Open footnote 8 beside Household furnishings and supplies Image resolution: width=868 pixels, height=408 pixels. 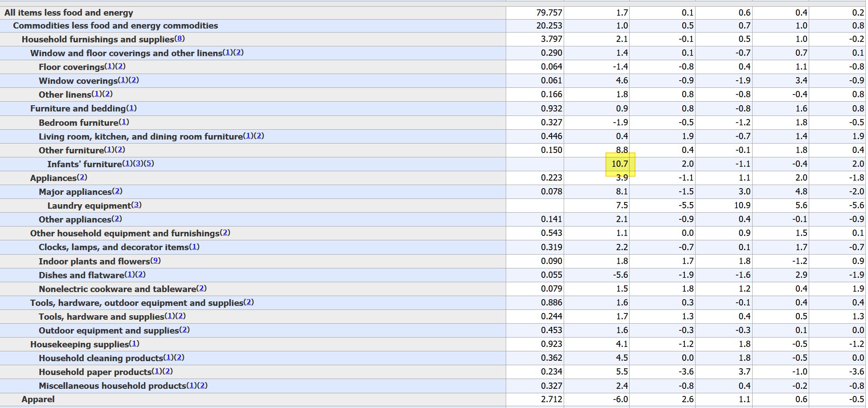[180, 39]
